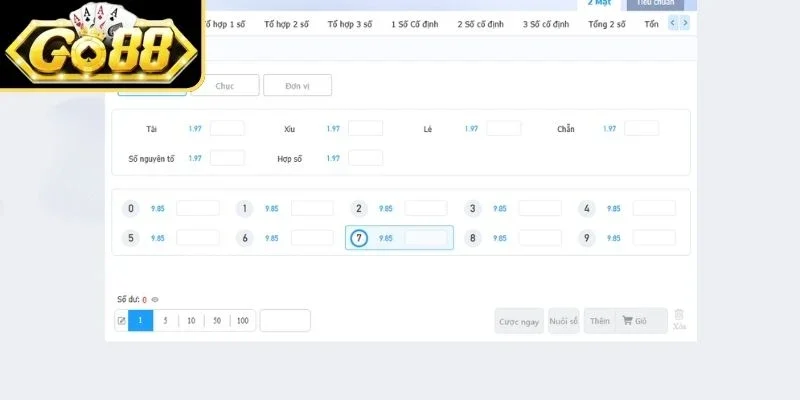Select the Đơn vị position button

(297, 85)
